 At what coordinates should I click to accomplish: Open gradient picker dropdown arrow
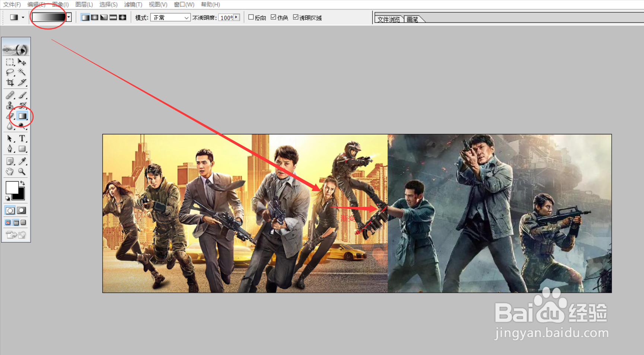point(68,17)
